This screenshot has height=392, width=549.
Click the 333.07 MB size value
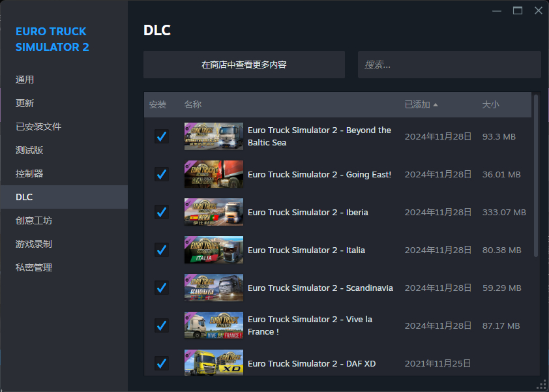(x=504, y=212)
